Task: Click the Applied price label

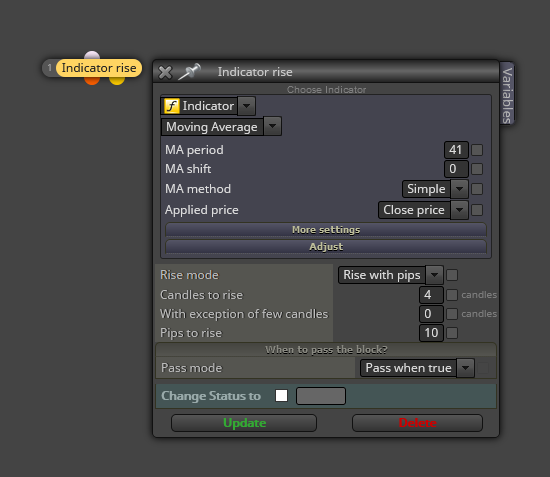Action: click(202, 210)
